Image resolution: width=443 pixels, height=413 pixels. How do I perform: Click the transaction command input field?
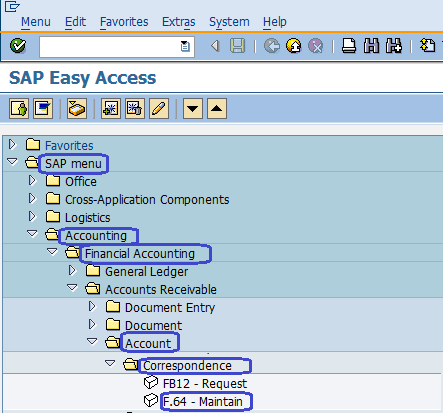[117, 47]
